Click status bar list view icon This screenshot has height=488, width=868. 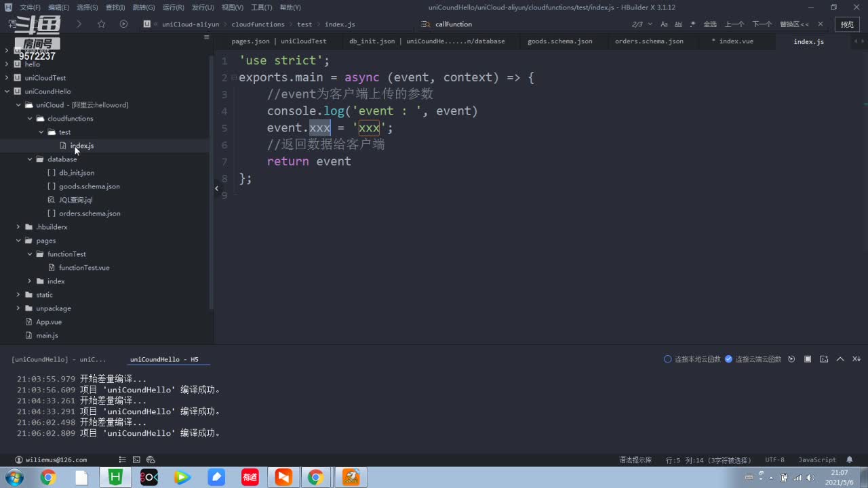click(x=122, y=460)
